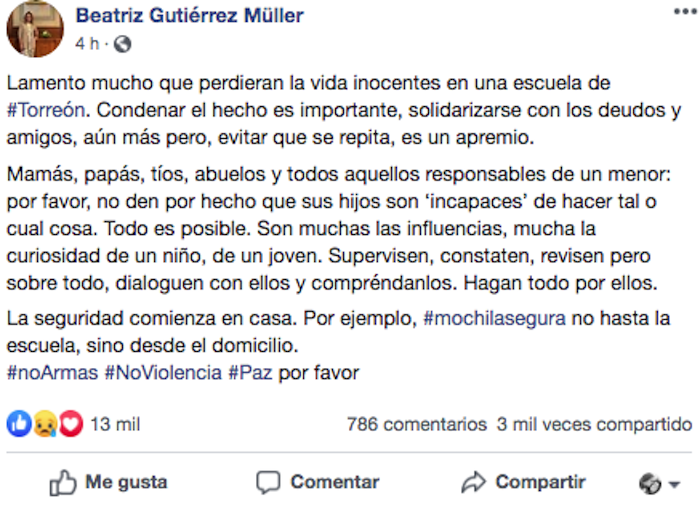Screen dimensions: 700x506
Task: Open the profile selector dropdown beside Compartir
Action: pyautogui.click(x=659, y=483)
